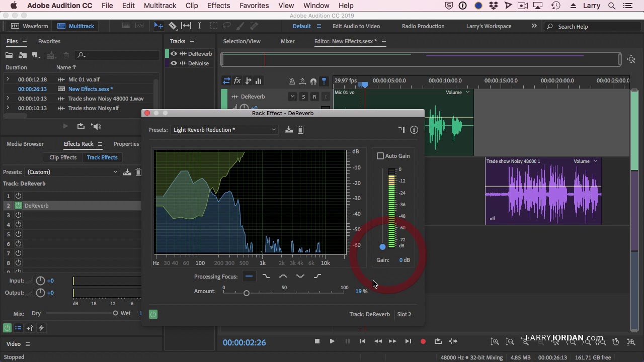Show the Inputs/Outputs section in editor
The width and height of the screenshot is (644, 362).
click(226, 81)
